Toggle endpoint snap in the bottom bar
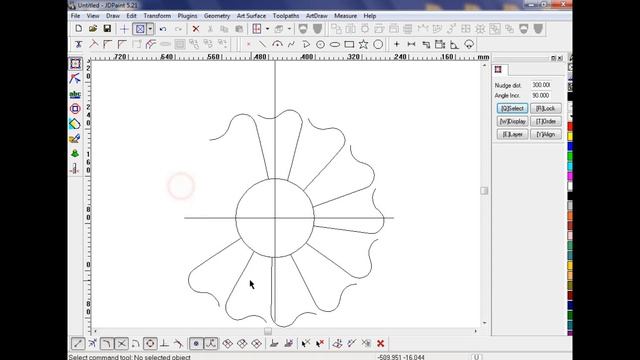This screenshot has width=640, height=360. [78, 344]
